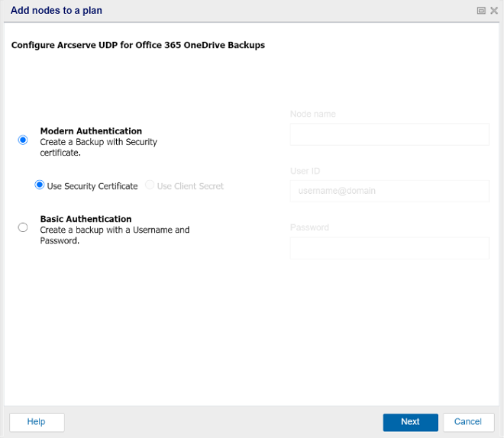Click the Password field label
Viewport: 504px width, 438px height.
click(309, 227)
